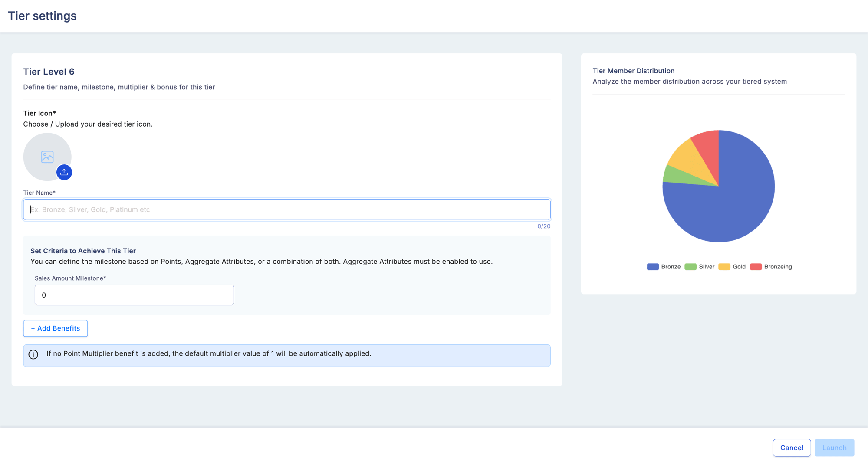Screen dimensions: 868x468
Task: Toggle Silver legend color swatch
Action: (x=690, y=267)
